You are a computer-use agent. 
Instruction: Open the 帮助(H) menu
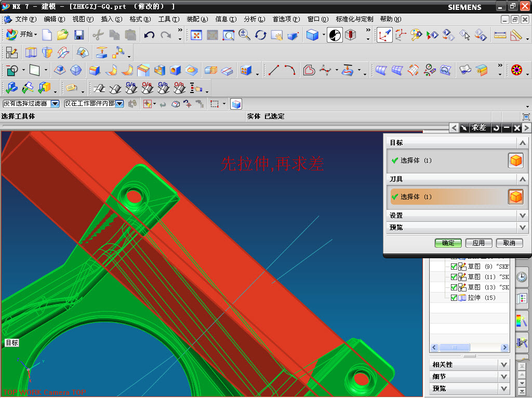tap(391, 19)
